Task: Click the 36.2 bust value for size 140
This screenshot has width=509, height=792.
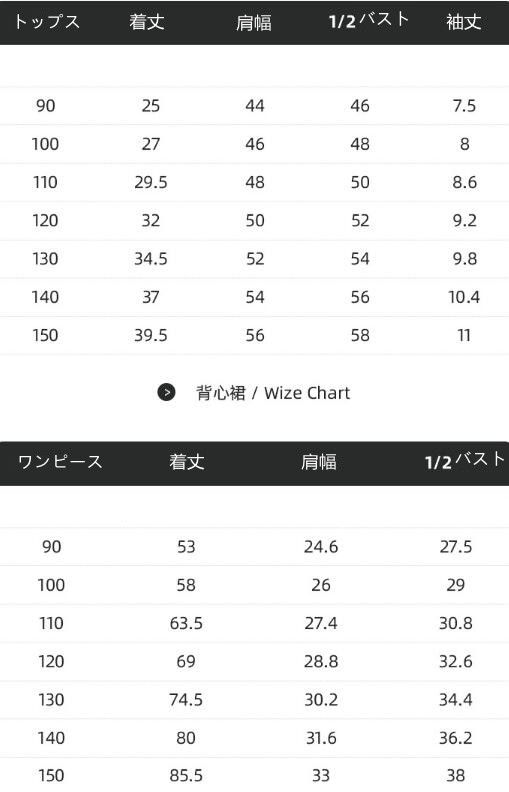Action: (455, 738)
